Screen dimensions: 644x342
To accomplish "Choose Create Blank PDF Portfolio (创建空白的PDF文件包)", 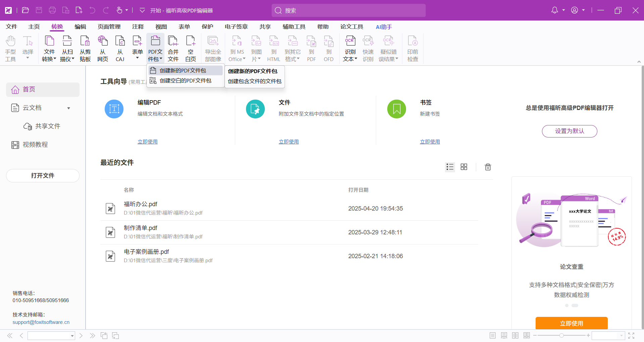I will tap(185, 81).
